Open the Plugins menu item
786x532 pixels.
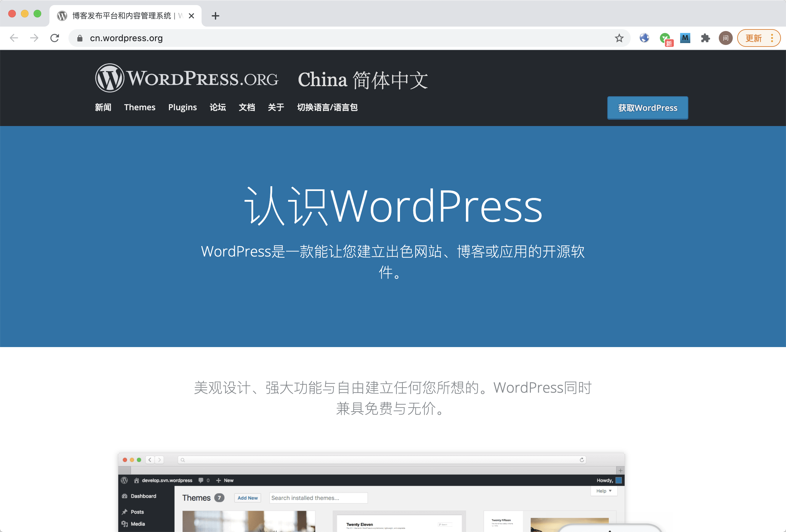[x=182, y=107]
